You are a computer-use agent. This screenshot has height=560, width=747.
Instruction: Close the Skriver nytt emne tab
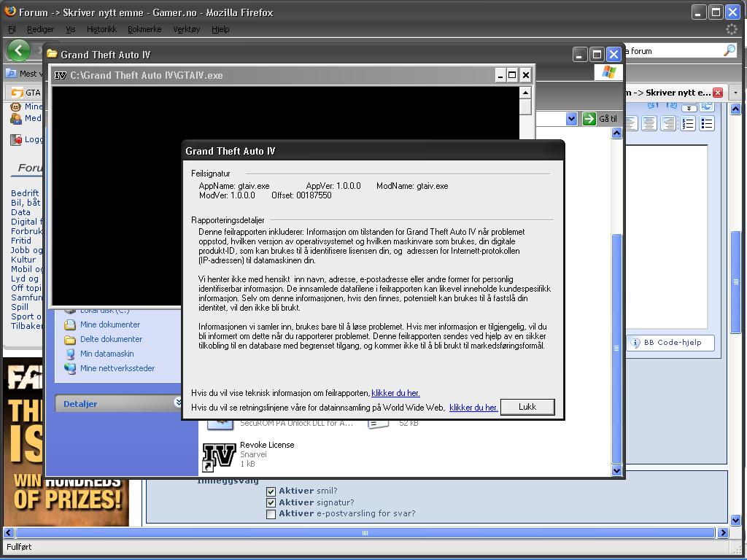click(718, 93)
